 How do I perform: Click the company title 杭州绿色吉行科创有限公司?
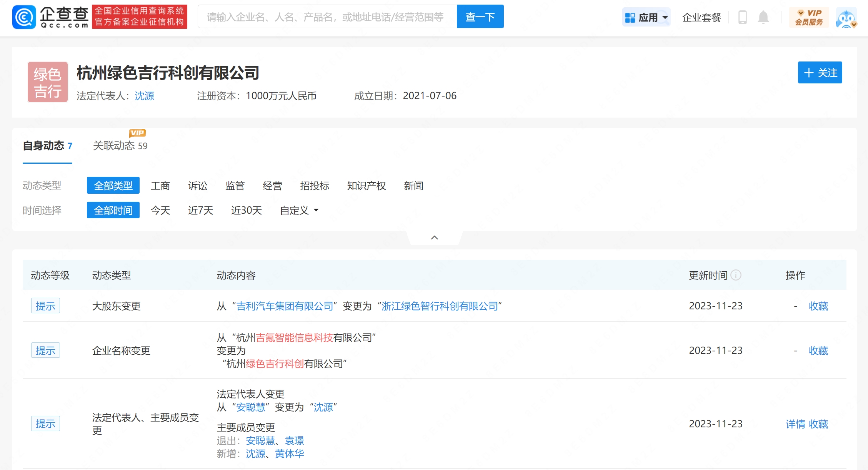coord(168,73)
